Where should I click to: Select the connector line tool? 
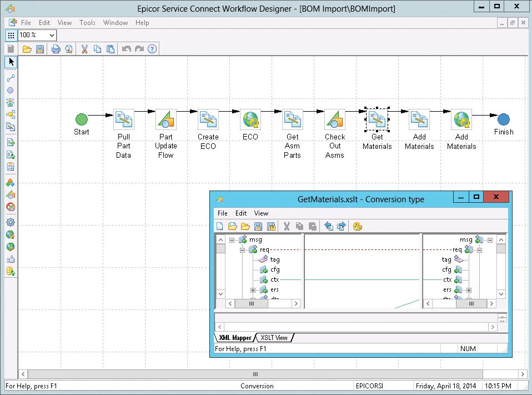point(11,78)
